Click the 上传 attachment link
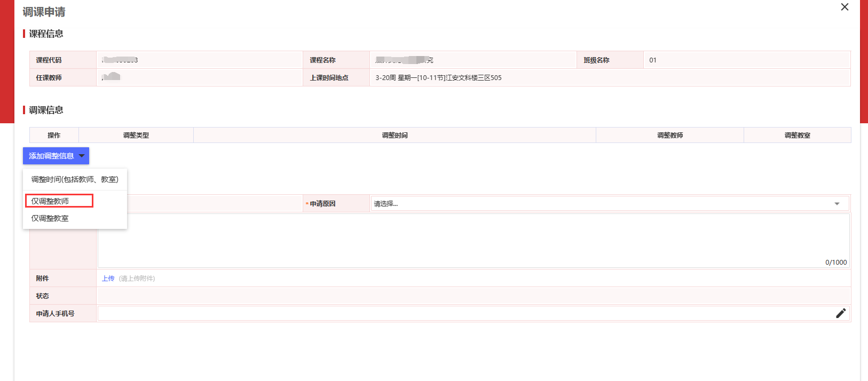This screenshot has height=381, width=868. coord(108,279)
